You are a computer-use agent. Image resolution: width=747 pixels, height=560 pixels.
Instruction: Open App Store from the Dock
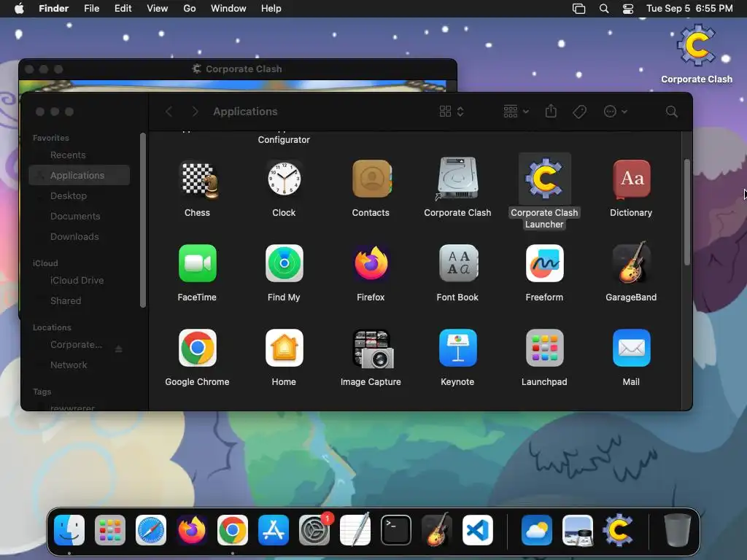[274, 530]
